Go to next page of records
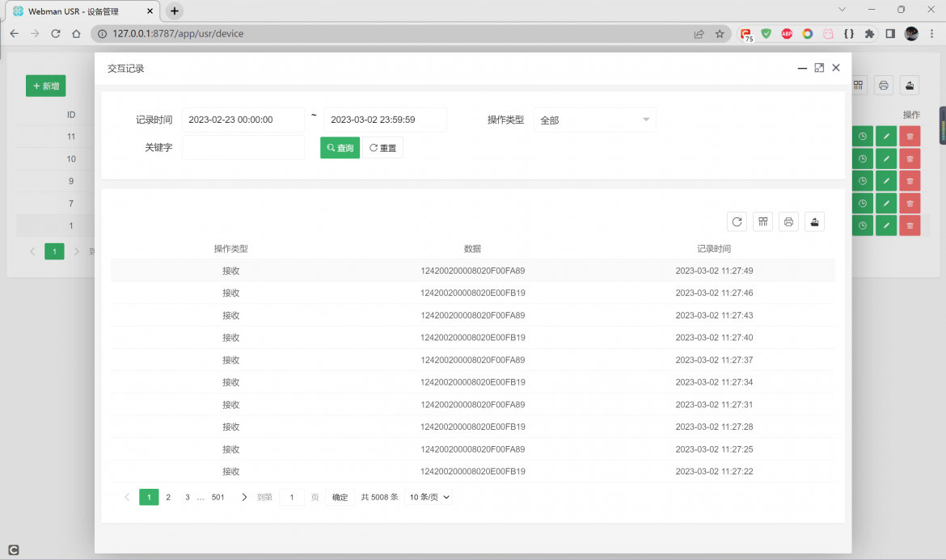 pyautogui.click(x=243, y=497)
